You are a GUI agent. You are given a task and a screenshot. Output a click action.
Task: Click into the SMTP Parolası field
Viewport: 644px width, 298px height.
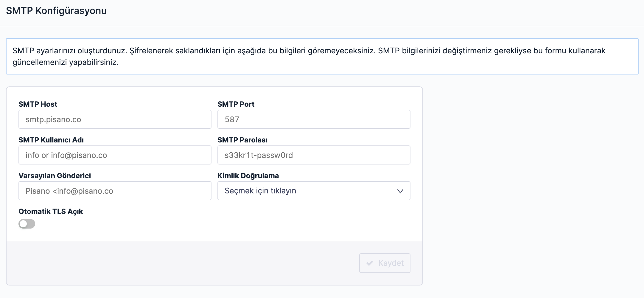[x=314, y=155]
